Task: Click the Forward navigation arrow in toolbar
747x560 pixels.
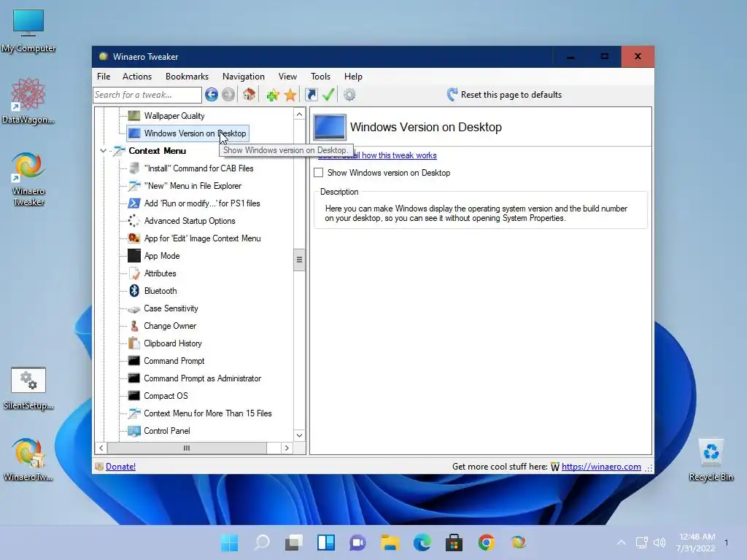Action: pos(228,95)
